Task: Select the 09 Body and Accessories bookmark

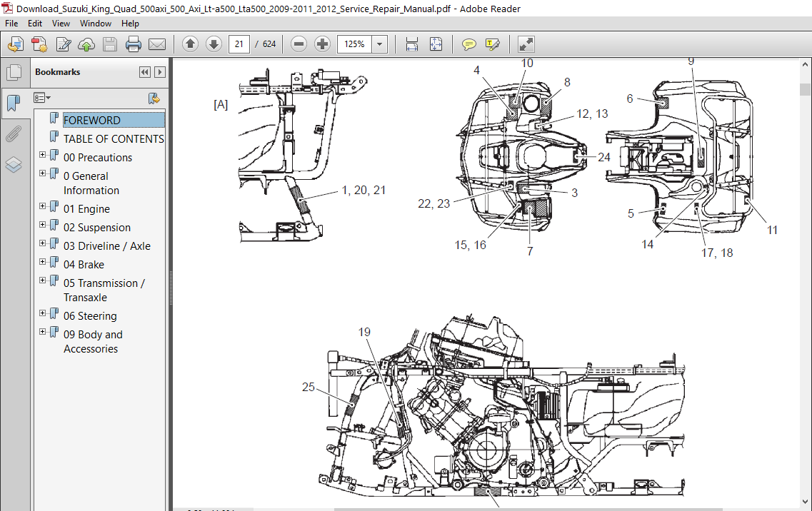Action: pos(93,342)
